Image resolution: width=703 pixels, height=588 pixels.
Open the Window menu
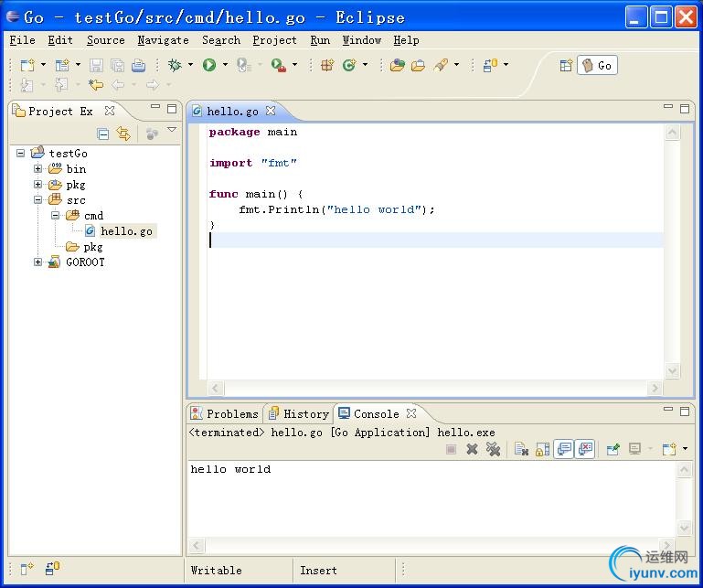pyautogui.click(x=361, y=40)
